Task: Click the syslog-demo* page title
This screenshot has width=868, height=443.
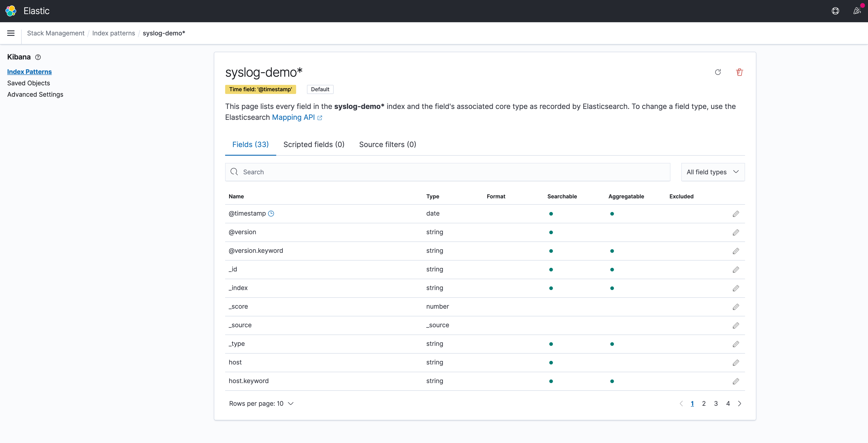Action: [264, 72]
